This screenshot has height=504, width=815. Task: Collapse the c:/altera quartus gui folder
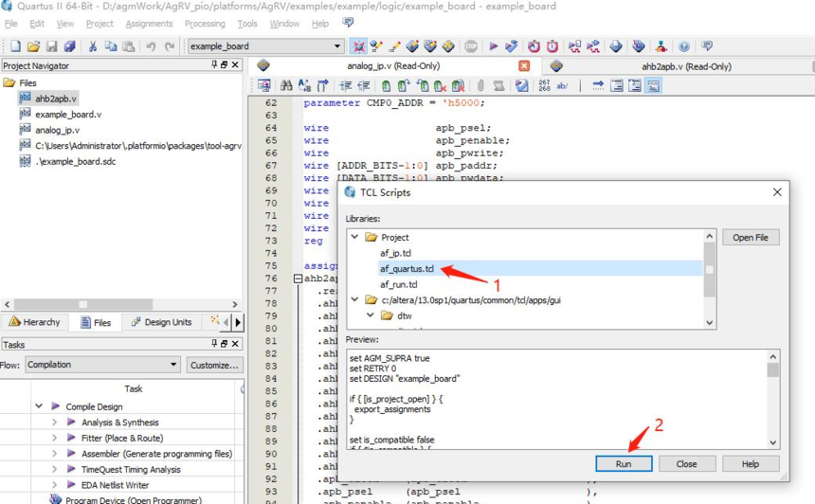pyautogui.click(x=355, y=299)
